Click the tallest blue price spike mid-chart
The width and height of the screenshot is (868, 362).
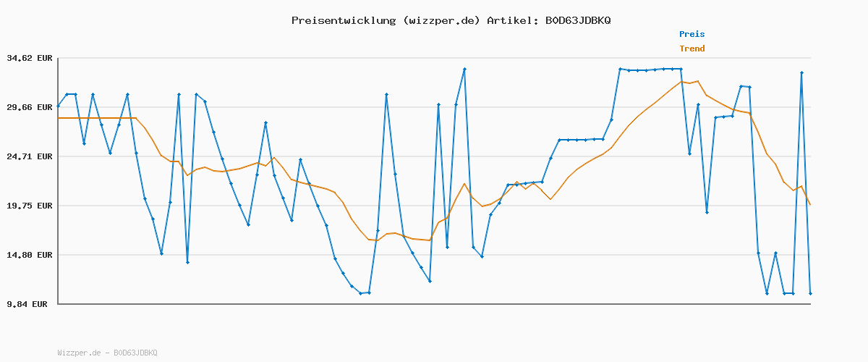[464, 69]
